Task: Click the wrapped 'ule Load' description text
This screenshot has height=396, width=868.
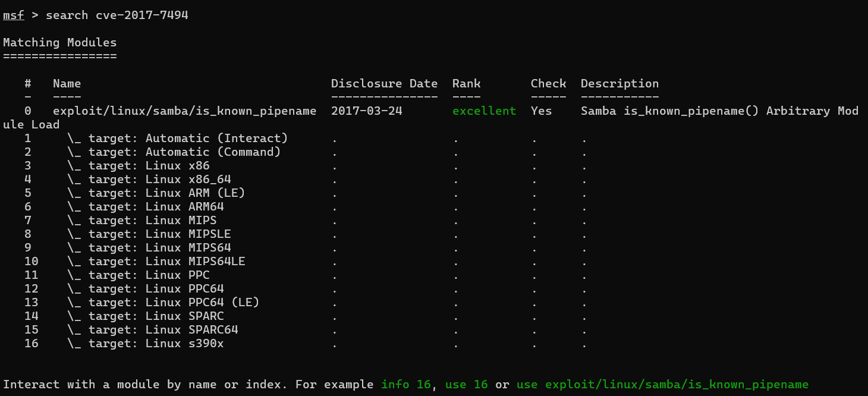Action: point(32,124)
